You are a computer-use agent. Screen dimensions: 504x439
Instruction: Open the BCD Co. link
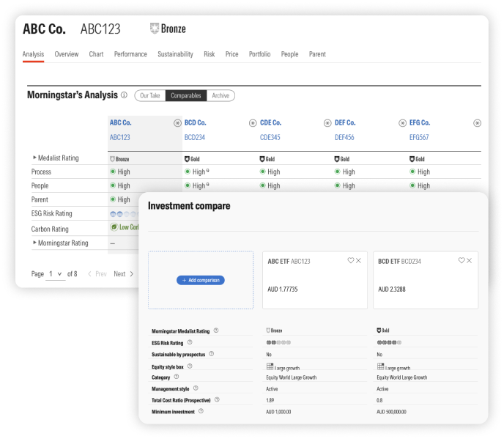196,123
